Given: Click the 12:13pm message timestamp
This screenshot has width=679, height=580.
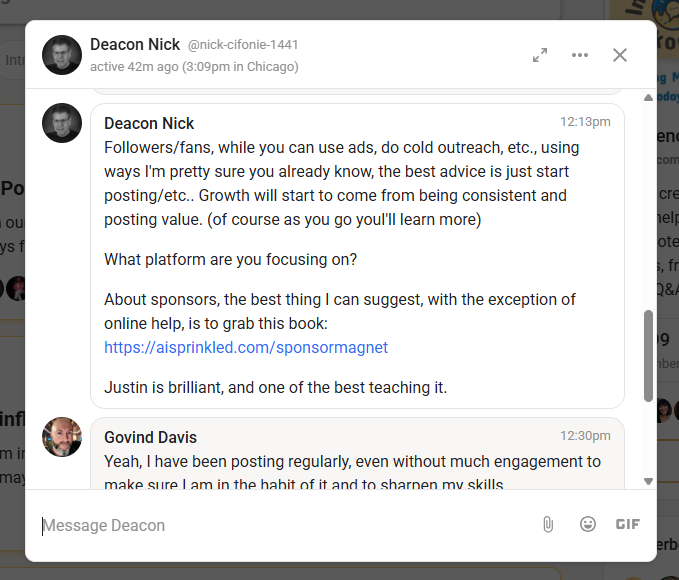Looking at the screenshot, I should 585,122.
